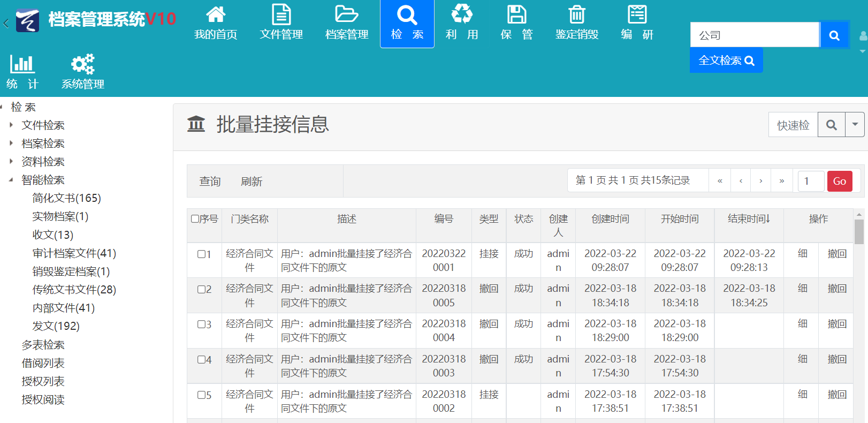The image size is (868, 423).
Task: Tick the checkbox for row 3
Action: pos(201,324)
